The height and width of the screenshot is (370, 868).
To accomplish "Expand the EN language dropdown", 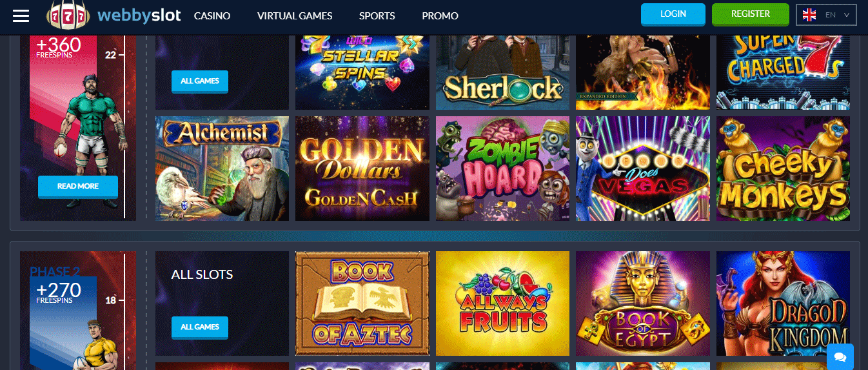I will click(827, 14).
